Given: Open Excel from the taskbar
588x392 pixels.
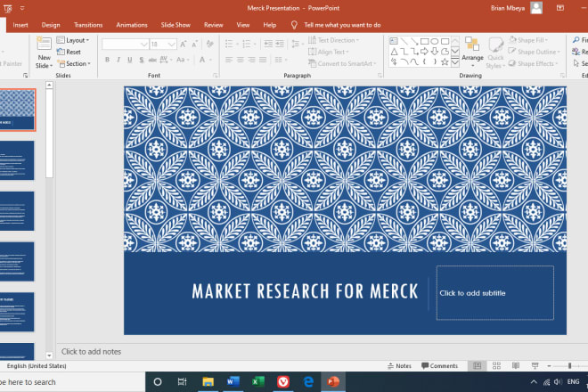Looking at the screenshot, I should 258,382.
